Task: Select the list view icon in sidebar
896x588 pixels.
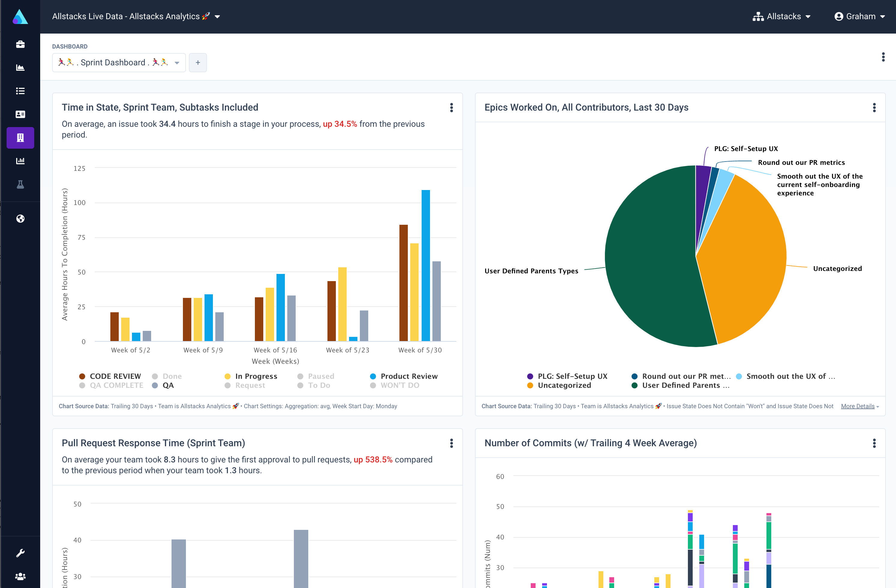Action: [x=20, y=91]
